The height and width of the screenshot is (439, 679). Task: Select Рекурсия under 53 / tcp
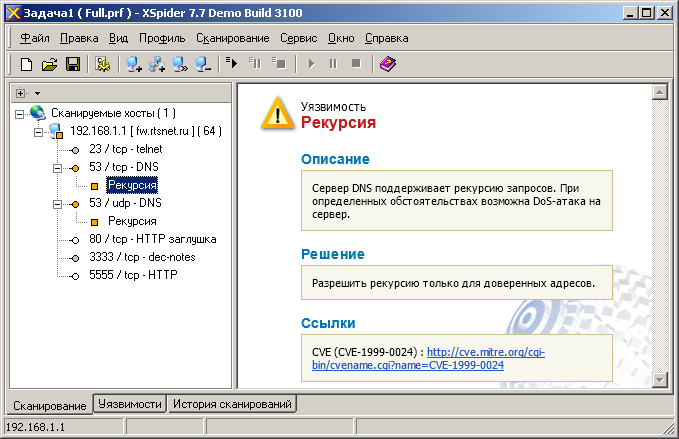coord(132,185)
